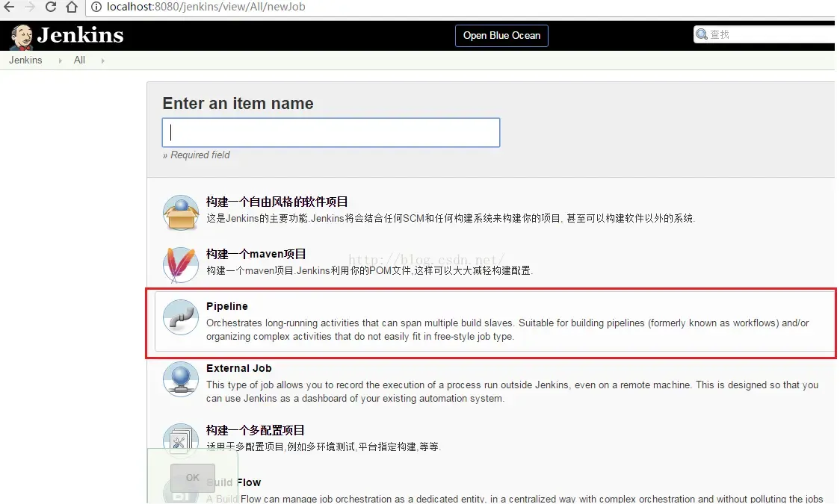Click the Jenkins butler logo icon
840x504 pixels.
tap(22, 37)
